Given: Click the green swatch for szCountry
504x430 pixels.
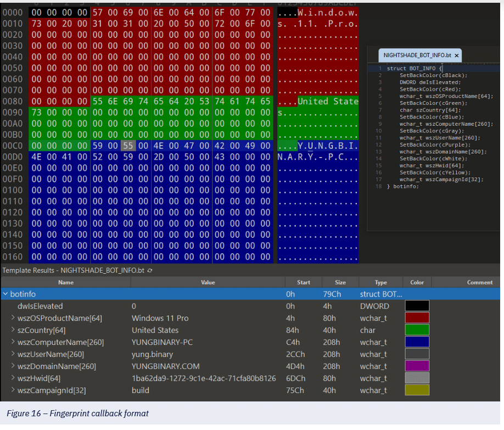Looking at the screenshot, I should [417, 330].
